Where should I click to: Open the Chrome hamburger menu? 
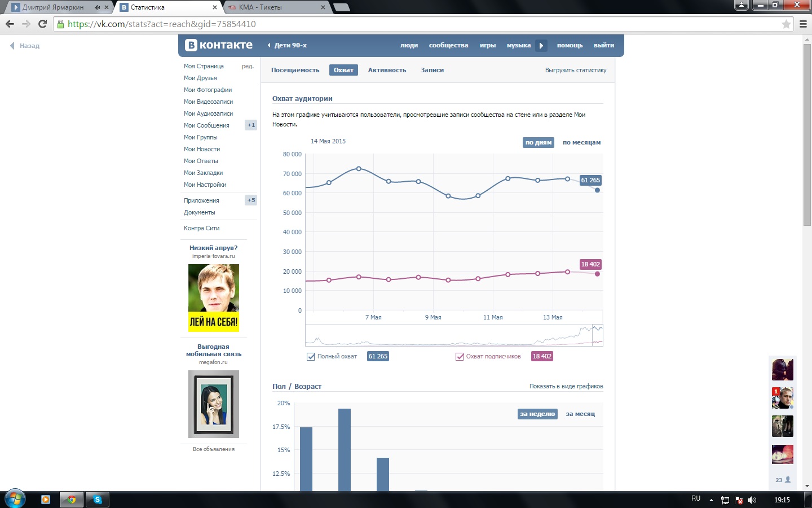click(x=803, y=24)
